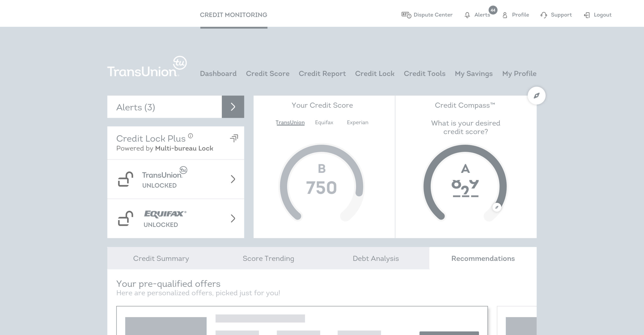Click the Credit Summary tab
Screen dimensions: 644x335
tap(161, 258)
